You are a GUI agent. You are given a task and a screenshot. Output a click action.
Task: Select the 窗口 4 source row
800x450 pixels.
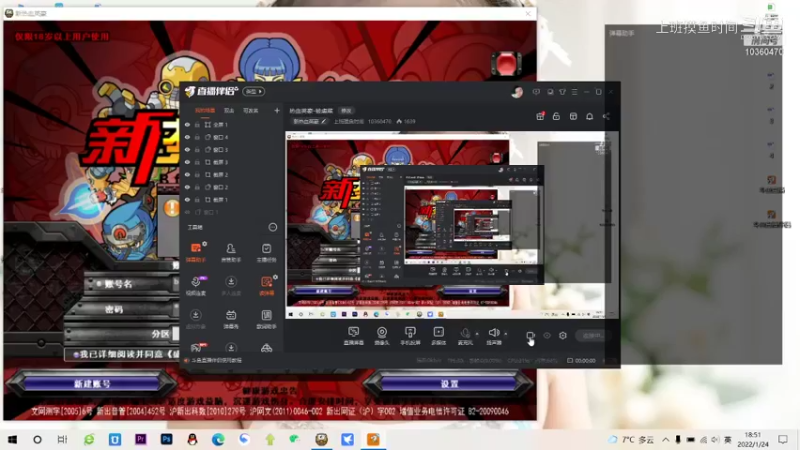point(232,137)
